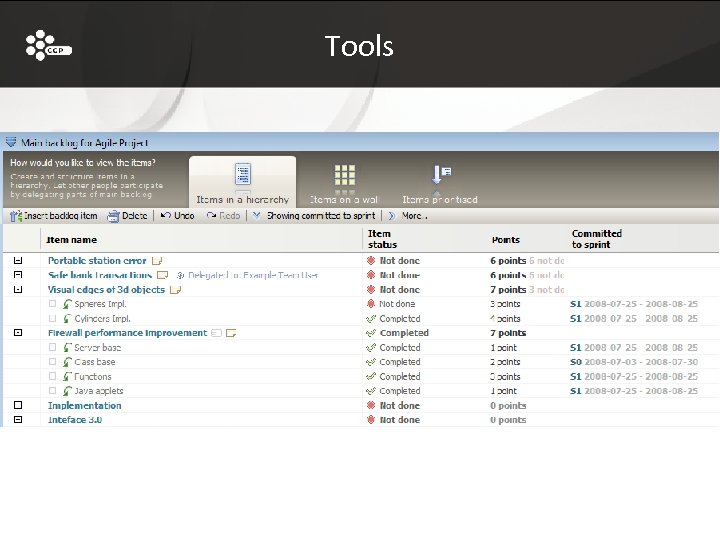Click comment icon on Firewall performance improvement
Screen dimensions: 720x540
216,333
